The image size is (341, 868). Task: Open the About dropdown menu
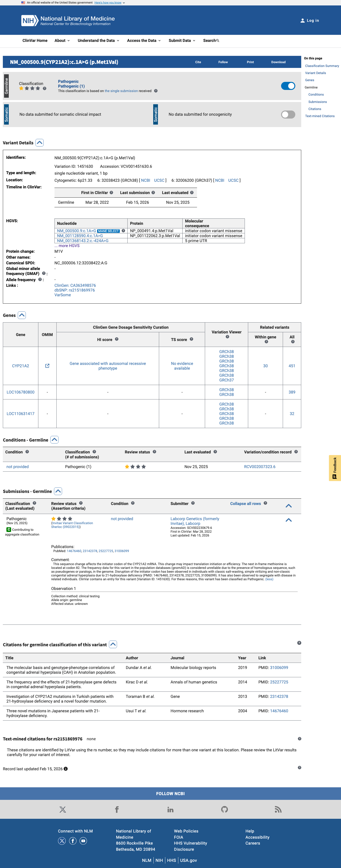(62, 41)
